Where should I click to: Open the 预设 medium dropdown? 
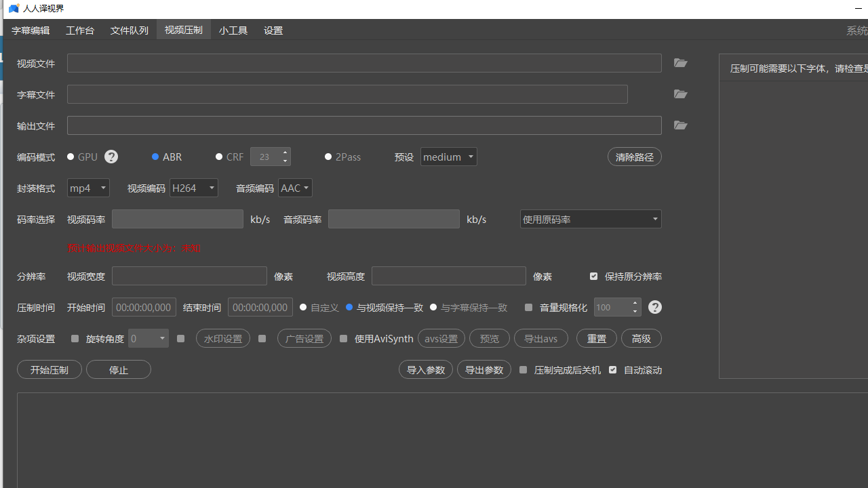(448, 157)
